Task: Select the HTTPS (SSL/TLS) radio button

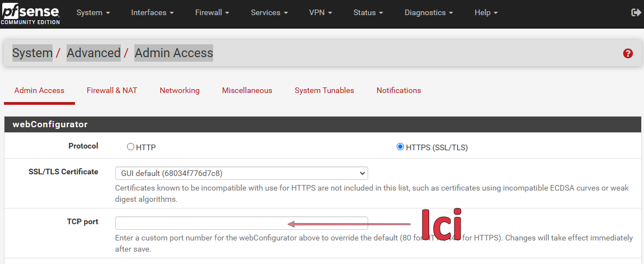Action: (x=400, y=147)
